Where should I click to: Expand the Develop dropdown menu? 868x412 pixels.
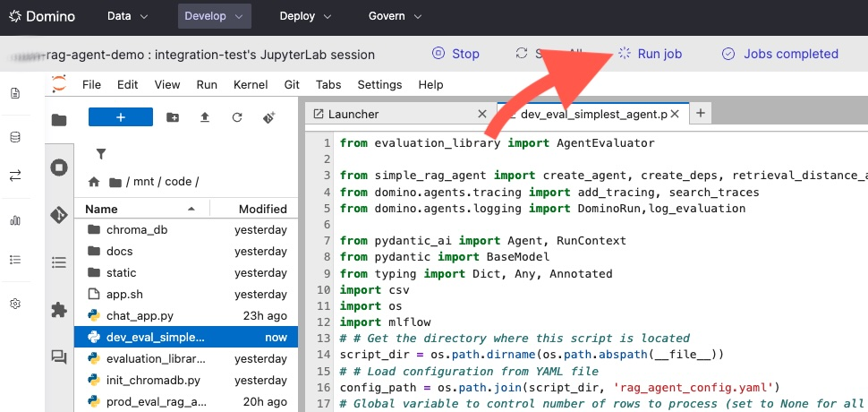[x=214, y=16]
